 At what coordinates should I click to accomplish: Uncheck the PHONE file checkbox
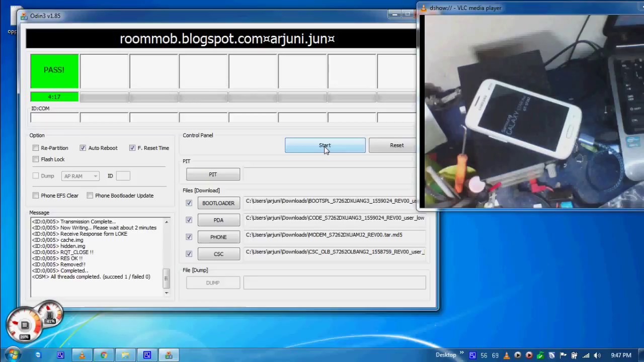[x=189, y=237]
